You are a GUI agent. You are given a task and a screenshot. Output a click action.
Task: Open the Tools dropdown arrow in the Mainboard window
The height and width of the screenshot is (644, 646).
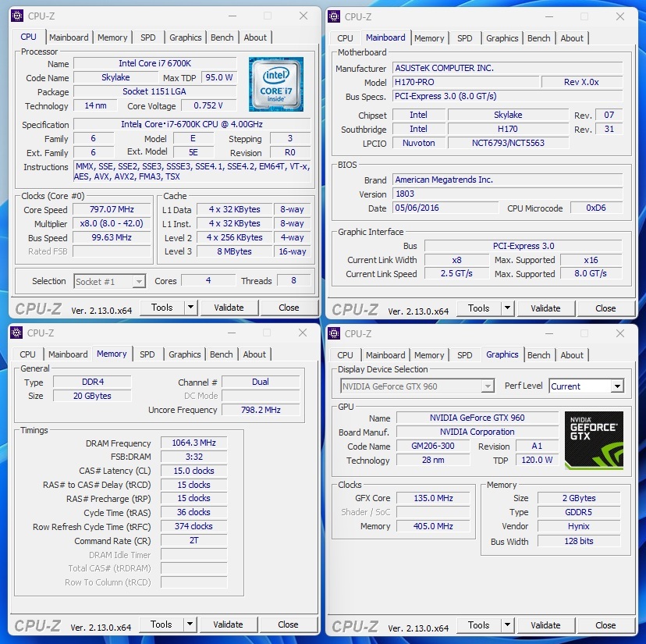click(507, 308)
